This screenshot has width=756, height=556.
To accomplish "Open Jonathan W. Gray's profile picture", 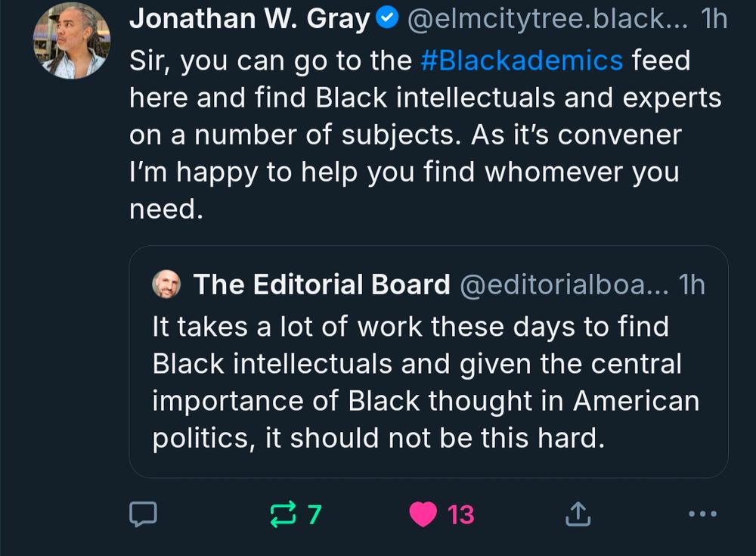I will point(72,41).
